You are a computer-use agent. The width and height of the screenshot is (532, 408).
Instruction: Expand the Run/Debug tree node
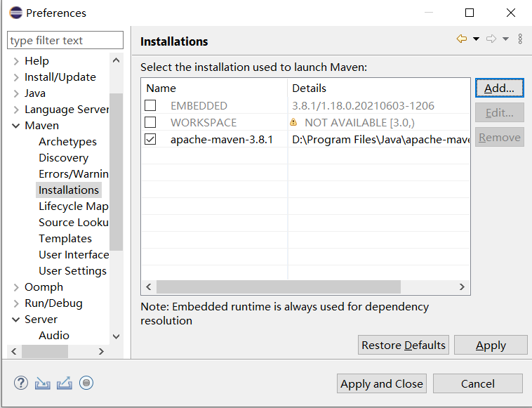[x=16, y=303]
